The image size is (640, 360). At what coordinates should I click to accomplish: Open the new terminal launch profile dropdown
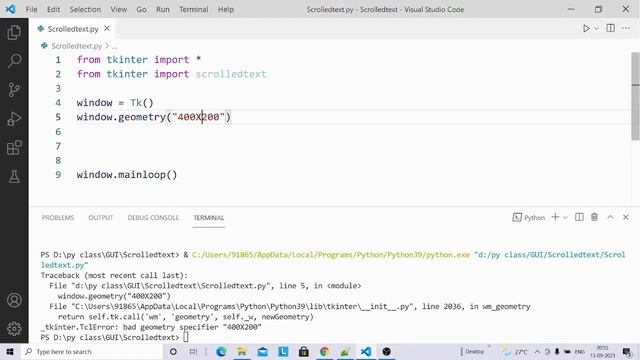pyautogui.click(x=565, y=218)
